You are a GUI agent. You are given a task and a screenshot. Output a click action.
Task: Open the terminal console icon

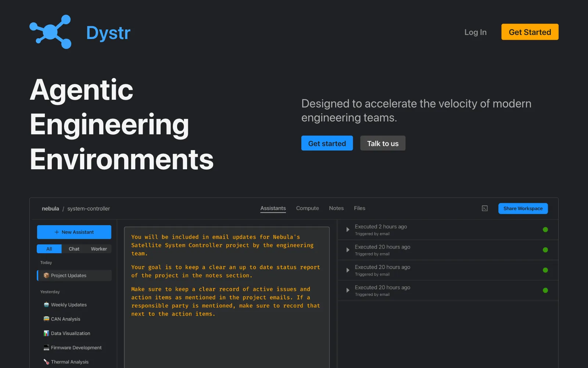click(485, 208)
